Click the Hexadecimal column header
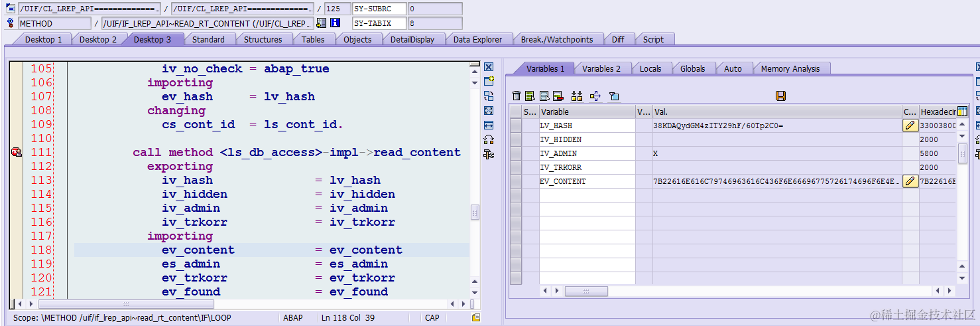Screen dimensions: 980x326 pyautogui.click(x=938, y=112)
